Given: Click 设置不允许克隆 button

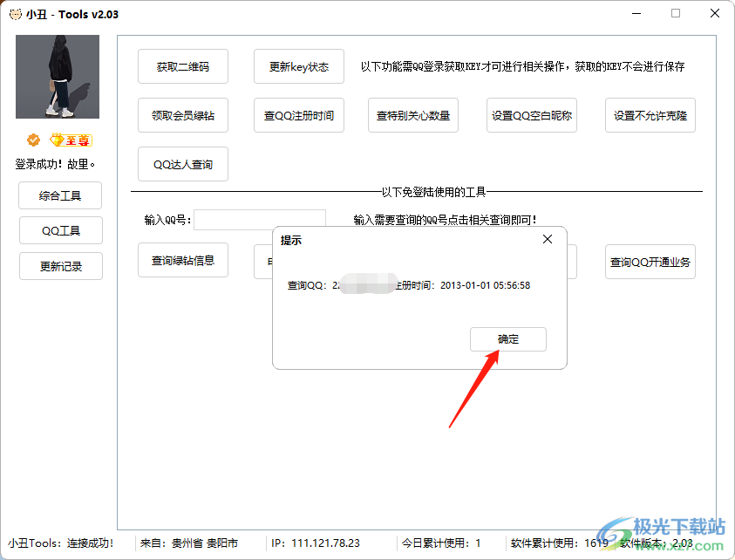Looking at the screenshot, I should pos(650,115).
